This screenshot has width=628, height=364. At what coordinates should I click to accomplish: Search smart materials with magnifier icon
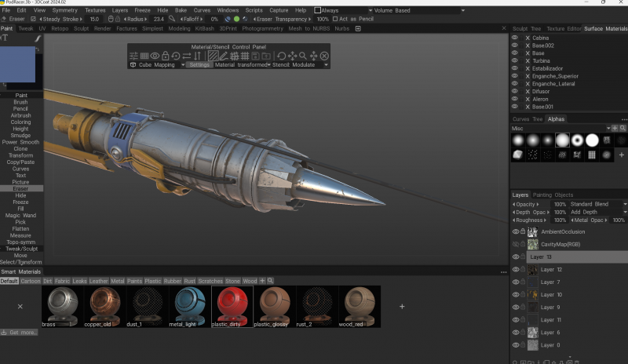[x=270, y=281]
